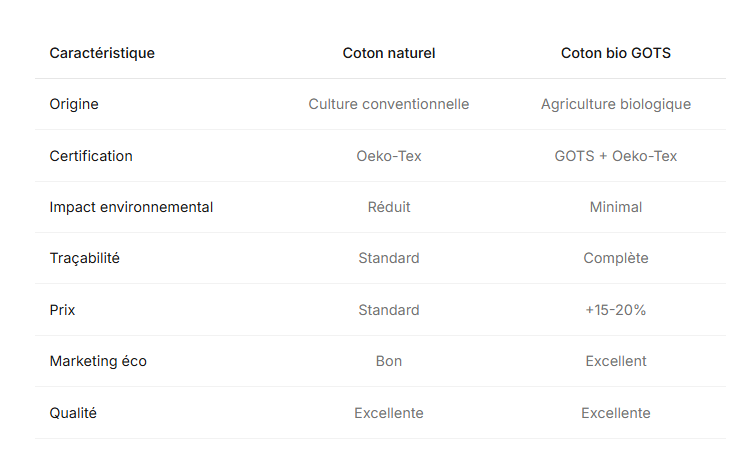Screen dimensions: 747x469
Task: Click the Traçabilité row label
Action: [84, 258]
